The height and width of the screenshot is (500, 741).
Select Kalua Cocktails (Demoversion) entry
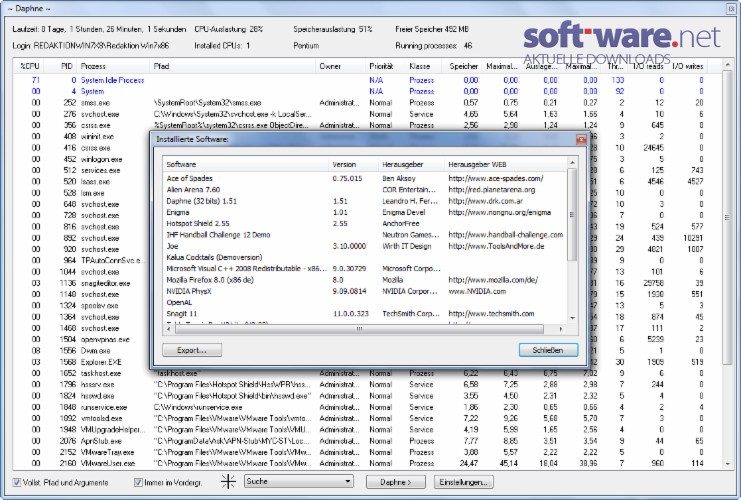(364, 257)
